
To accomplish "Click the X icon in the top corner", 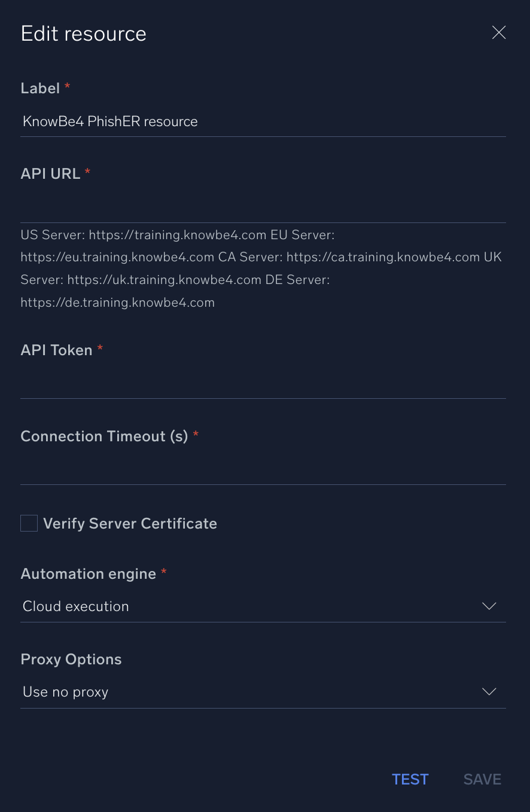I will [498, 33].
